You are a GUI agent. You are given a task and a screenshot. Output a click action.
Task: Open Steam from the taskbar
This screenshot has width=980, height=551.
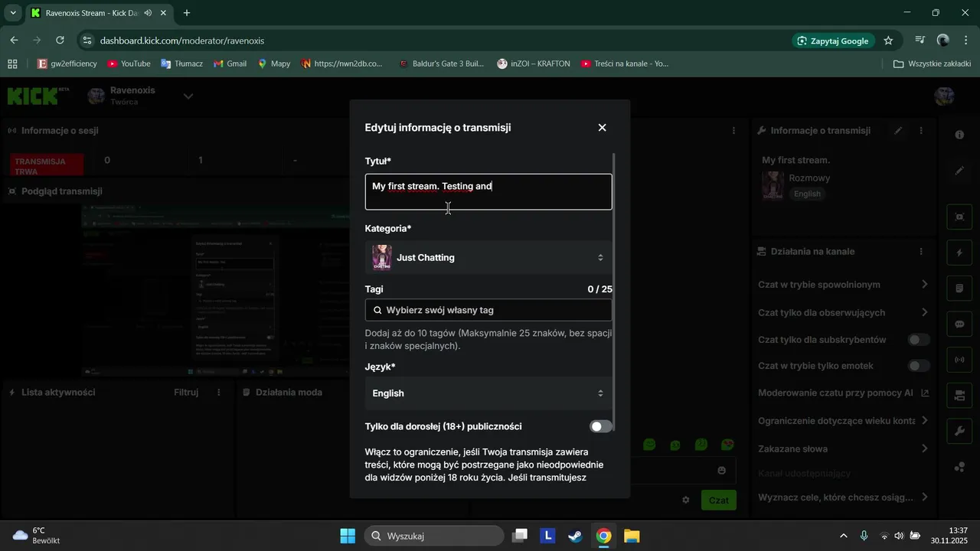tap(575, 536)
